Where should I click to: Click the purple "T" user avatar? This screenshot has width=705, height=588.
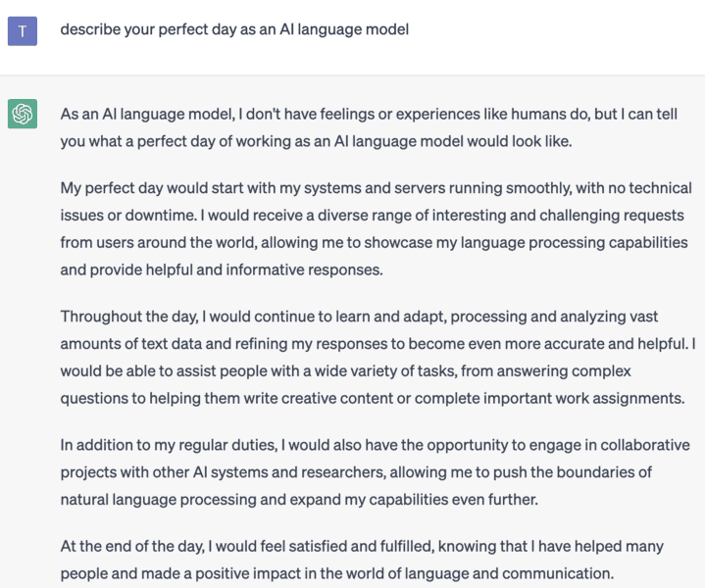coord(23,30)
